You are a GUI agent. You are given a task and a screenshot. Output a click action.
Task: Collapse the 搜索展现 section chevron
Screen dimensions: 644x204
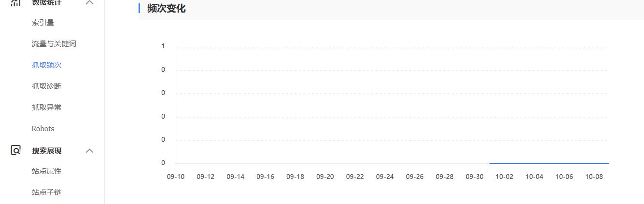click(x=89, y=150)
